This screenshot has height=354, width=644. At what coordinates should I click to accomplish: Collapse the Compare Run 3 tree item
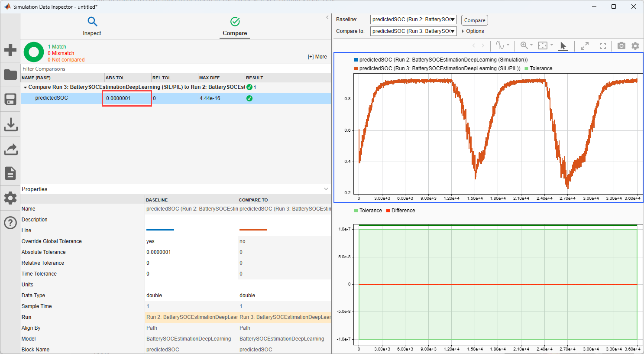click(25, 87)
